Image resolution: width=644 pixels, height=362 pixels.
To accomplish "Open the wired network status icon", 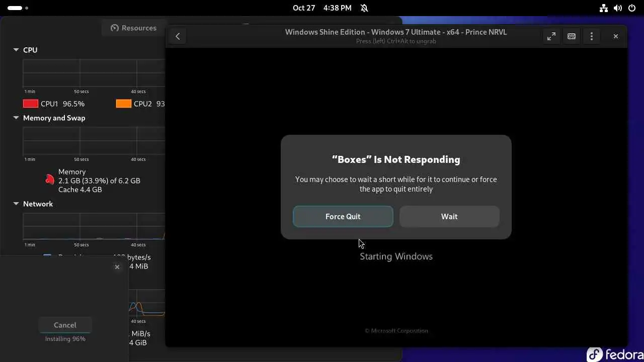I will 604,8.
